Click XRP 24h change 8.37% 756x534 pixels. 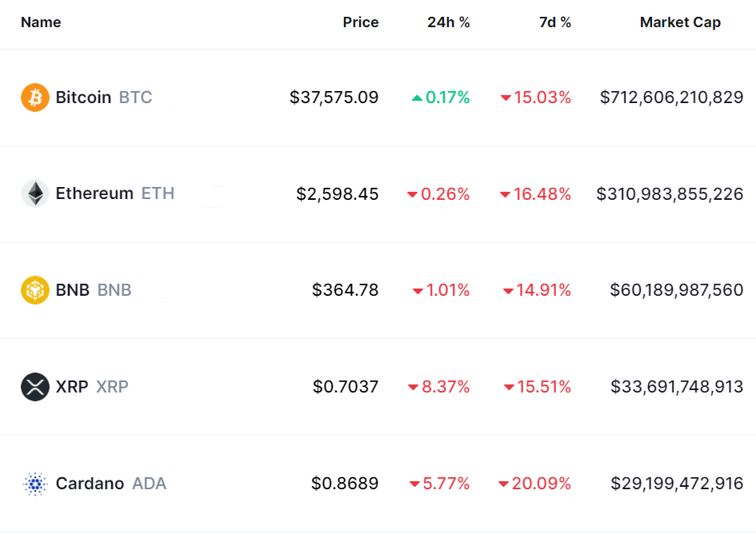(x=446, y=387)
